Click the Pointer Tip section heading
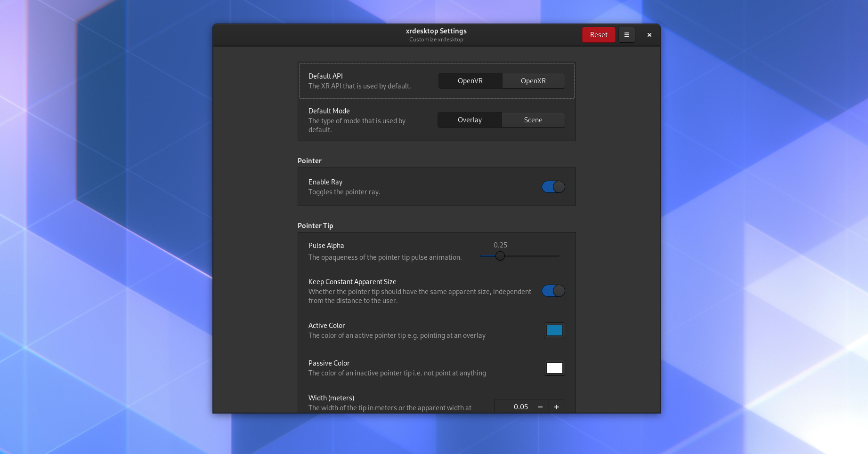Image resolution: width=868 pixels, height=454 pixels. click(315, 226)
